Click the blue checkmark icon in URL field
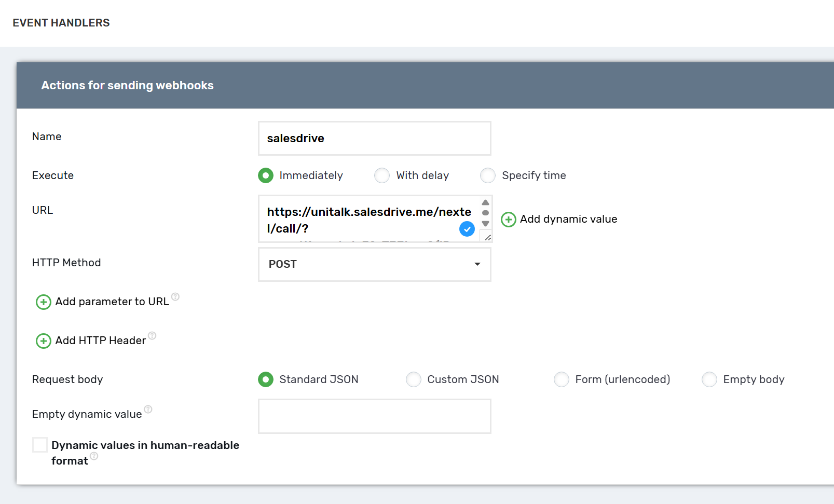The image size is (834, 504). tap(467, 229)
